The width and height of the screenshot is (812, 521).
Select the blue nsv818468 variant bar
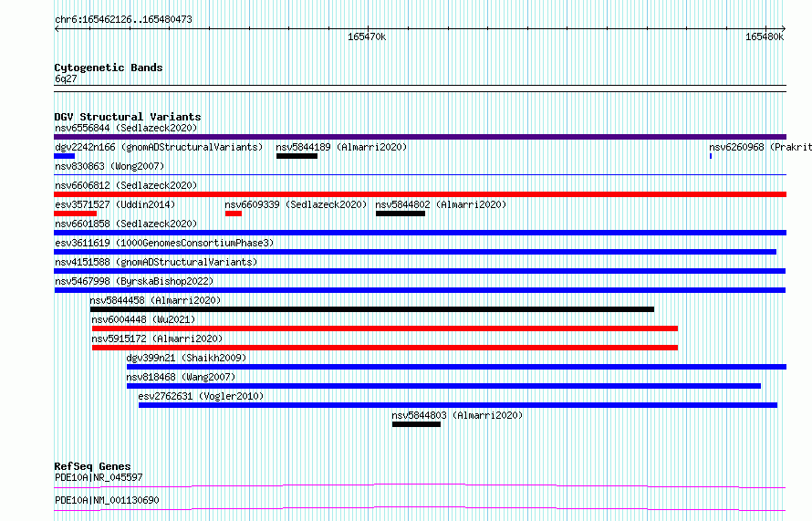point(443,386)
